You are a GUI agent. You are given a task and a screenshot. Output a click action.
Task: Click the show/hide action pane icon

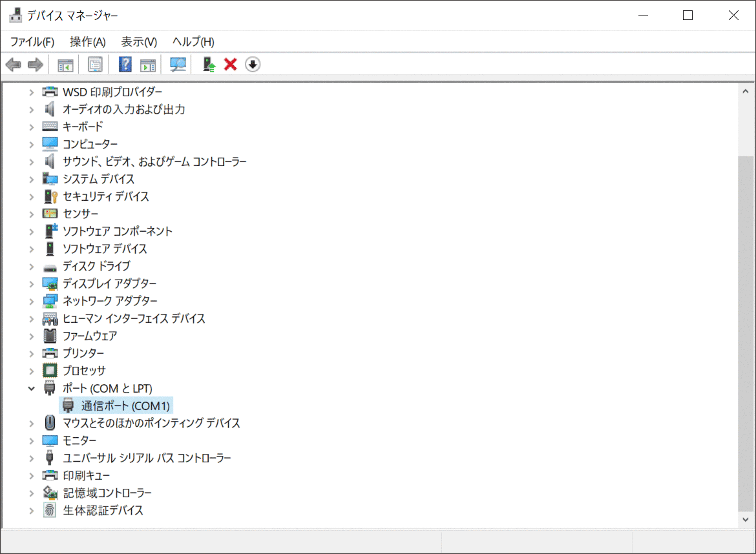point(149,65)
